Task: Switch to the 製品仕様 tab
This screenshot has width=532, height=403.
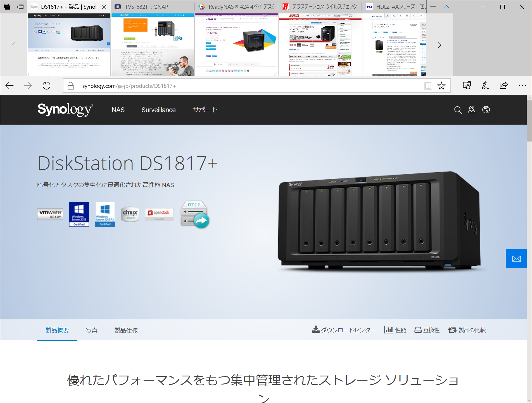Action: (126, 330)
